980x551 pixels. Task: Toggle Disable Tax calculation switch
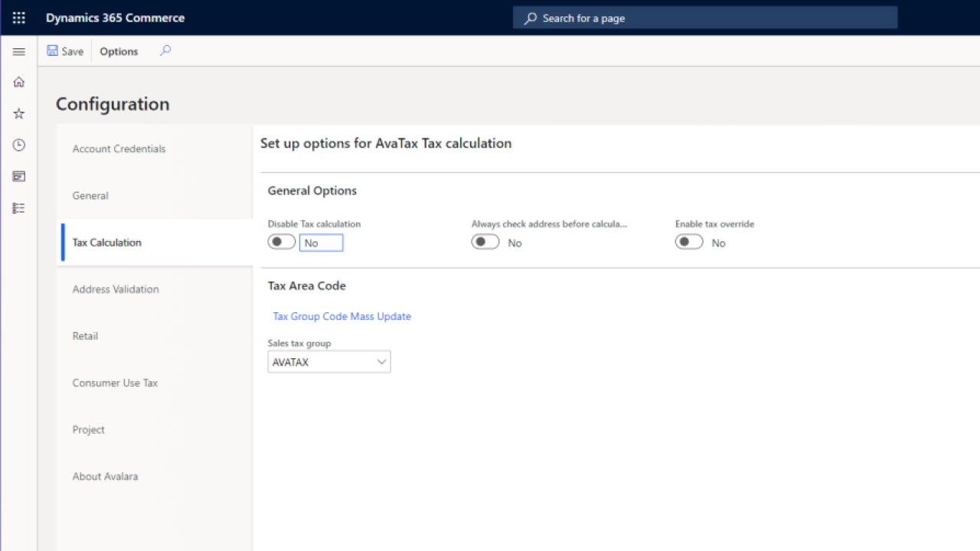tap(282, 242)
